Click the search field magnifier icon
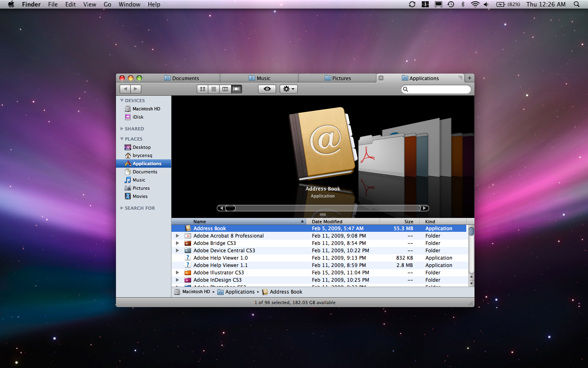 405,89
